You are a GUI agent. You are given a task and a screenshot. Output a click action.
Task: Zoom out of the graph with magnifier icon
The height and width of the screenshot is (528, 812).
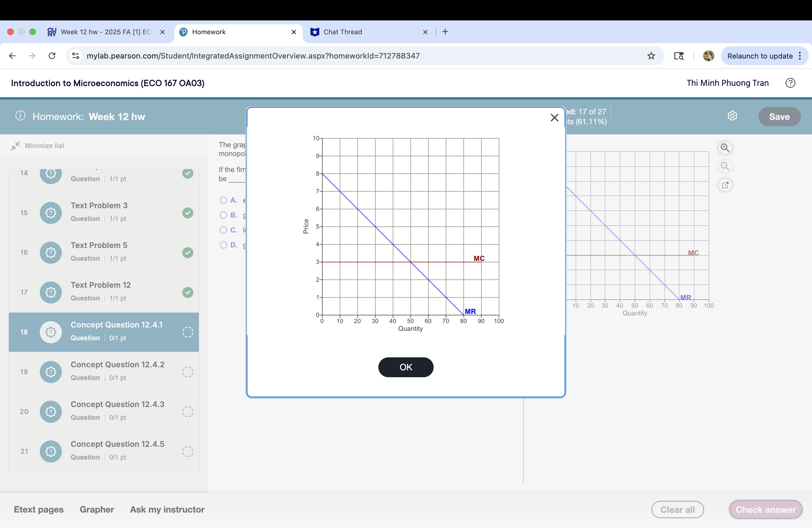(725, 167)
